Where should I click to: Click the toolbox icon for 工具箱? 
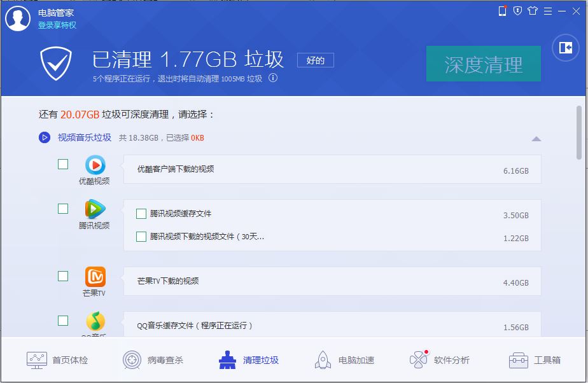tap(518, 360)
